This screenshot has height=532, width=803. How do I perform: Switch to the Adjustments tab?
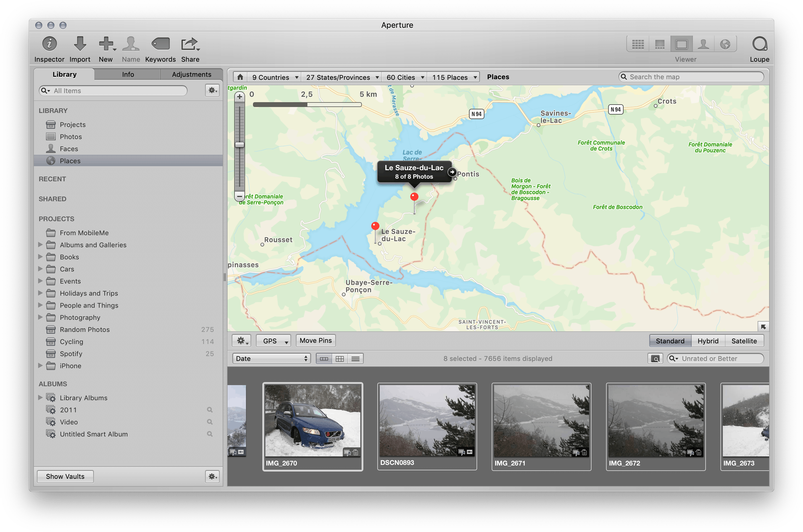click(x=191, y=74)
